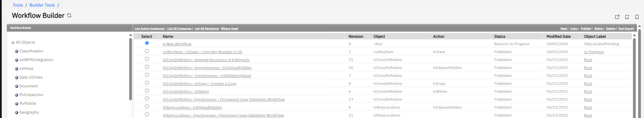The width and height of the screenshot is (644, 118).
Task: Open Root label for triKeycuts row
Action: (588, 60)
